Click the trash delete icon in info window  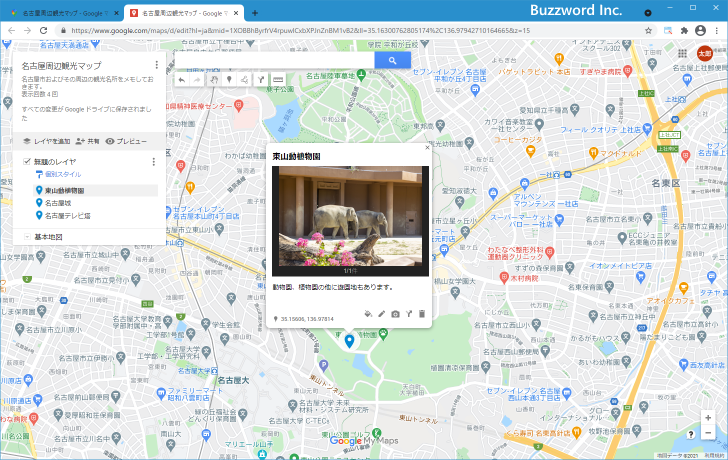point(422,314)
